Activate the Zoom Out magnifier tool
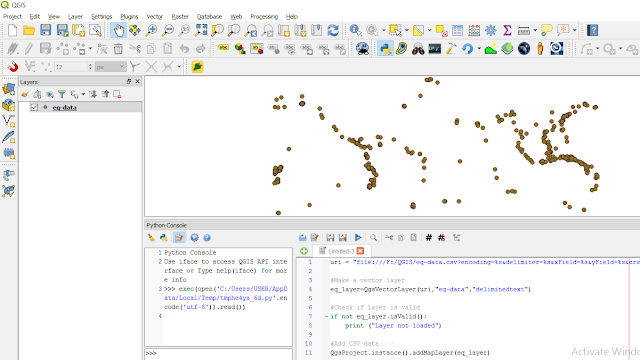The image size is (640, 360). click(x=168, y=30)
